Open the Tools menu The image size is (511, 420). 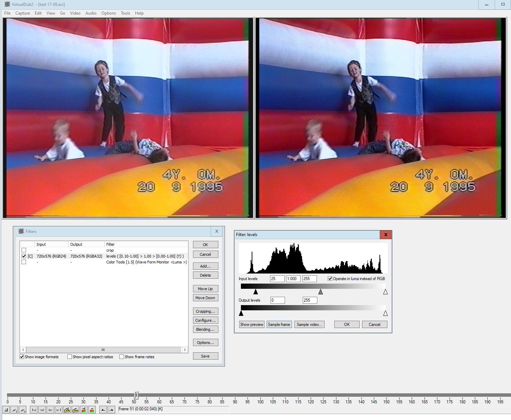125,13
